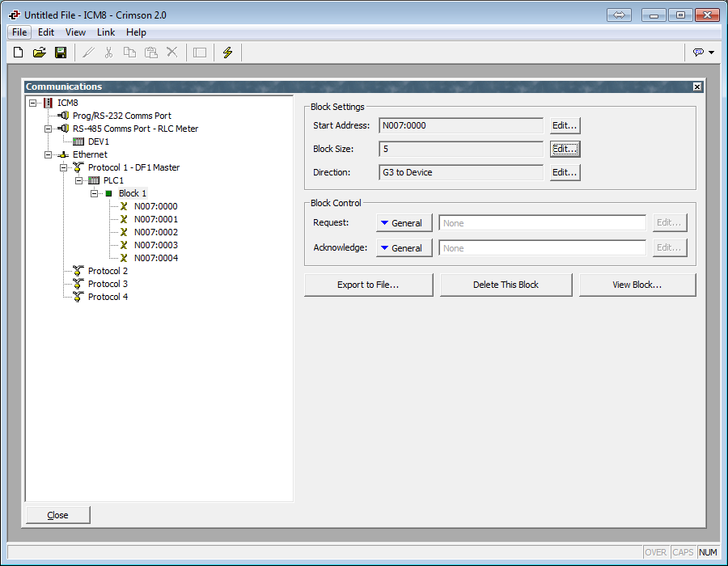Click the icon beside N007:0002

(124, 232)
